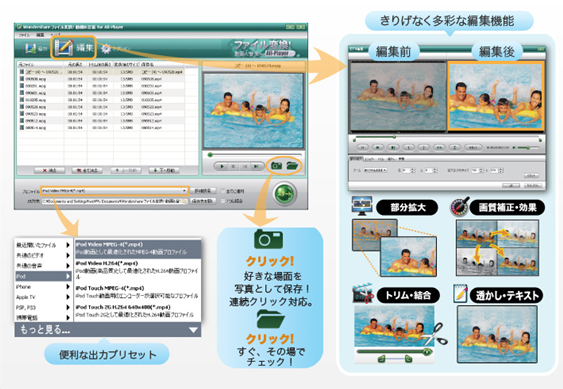Click the 編集前 original preview pane
Viewport: 563px width, 389px height.
[x=398, y=96]
